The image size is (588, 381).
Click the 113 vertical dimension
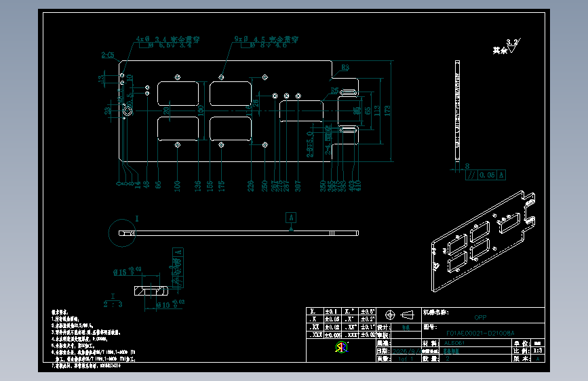tap(377, 111)
